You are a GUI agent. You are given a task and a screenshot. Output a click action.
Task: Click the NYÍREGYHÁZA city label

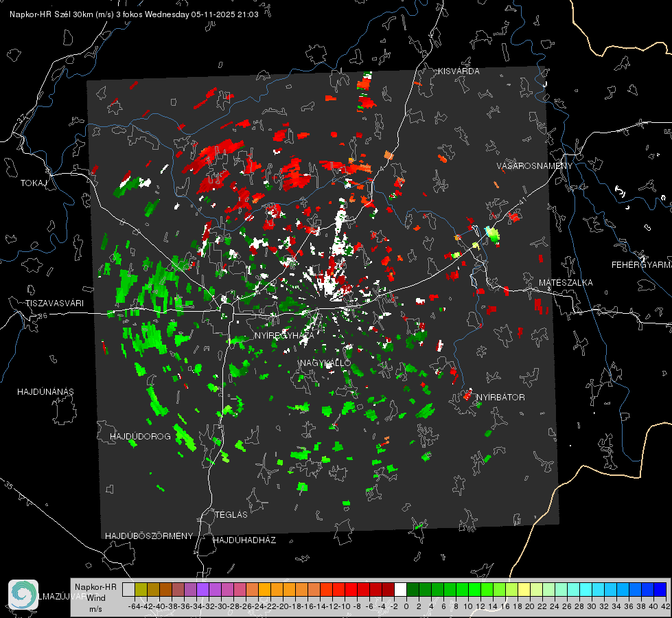tap(284, 335)
